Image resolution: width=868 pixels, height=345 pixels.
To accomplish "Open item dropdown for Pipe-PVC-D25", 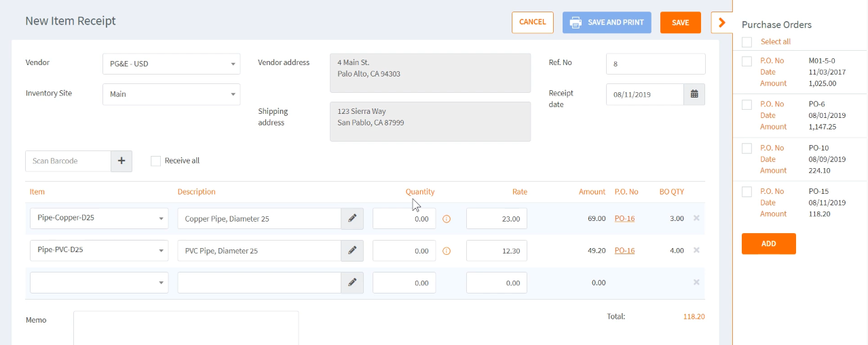I will [99, 250].
